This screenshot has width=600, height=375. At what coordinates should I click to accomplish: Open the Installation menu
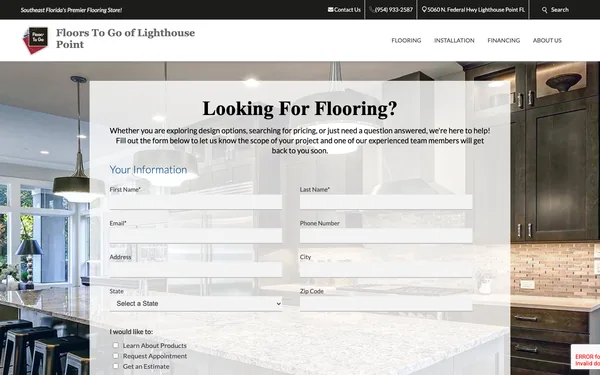[454, 40]
